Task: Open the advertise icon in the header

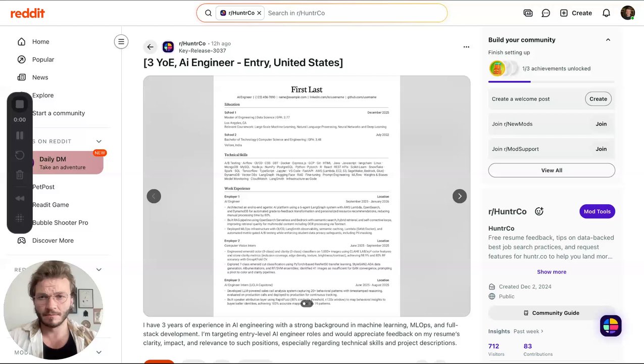Action: 528,13
